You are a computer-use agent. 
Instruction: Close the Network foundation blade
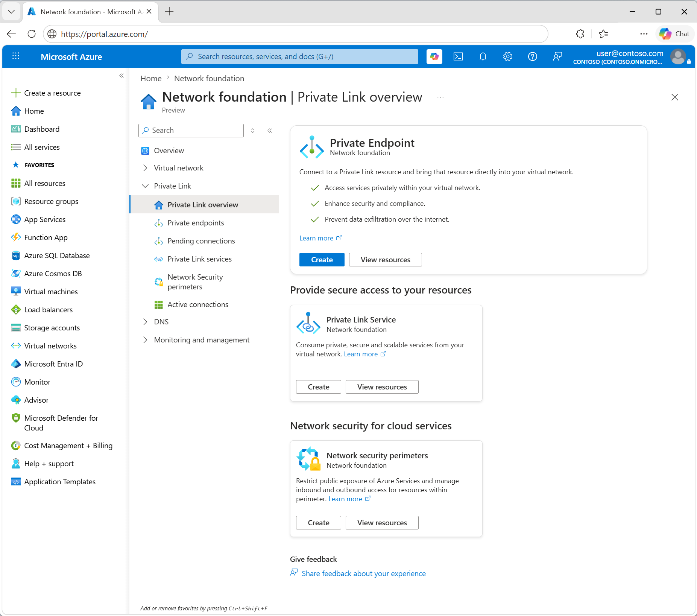pyautogui.click(x=675, y=97)
